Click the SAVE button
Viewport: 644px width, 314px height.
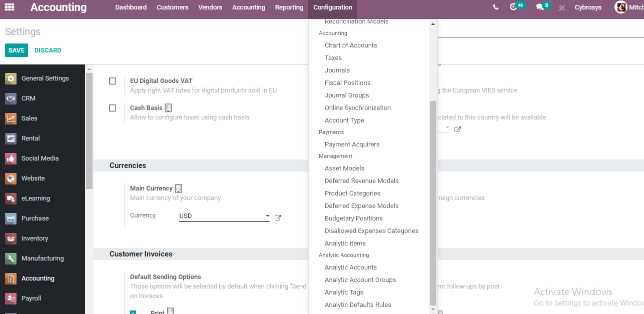pyautogui.click(x=17, y=50)
